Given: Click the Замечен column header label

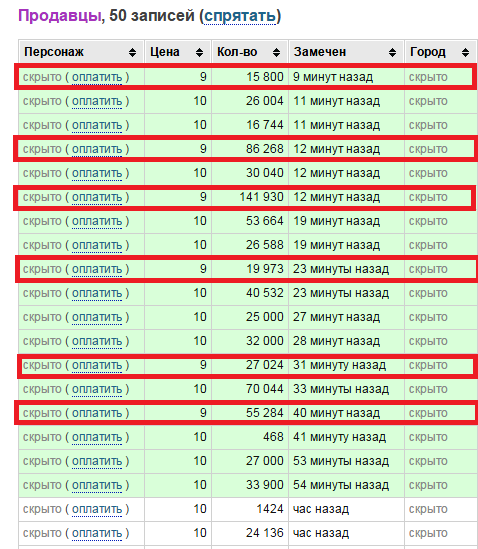Looking at the screenshot, I should (x=320, y=52).
